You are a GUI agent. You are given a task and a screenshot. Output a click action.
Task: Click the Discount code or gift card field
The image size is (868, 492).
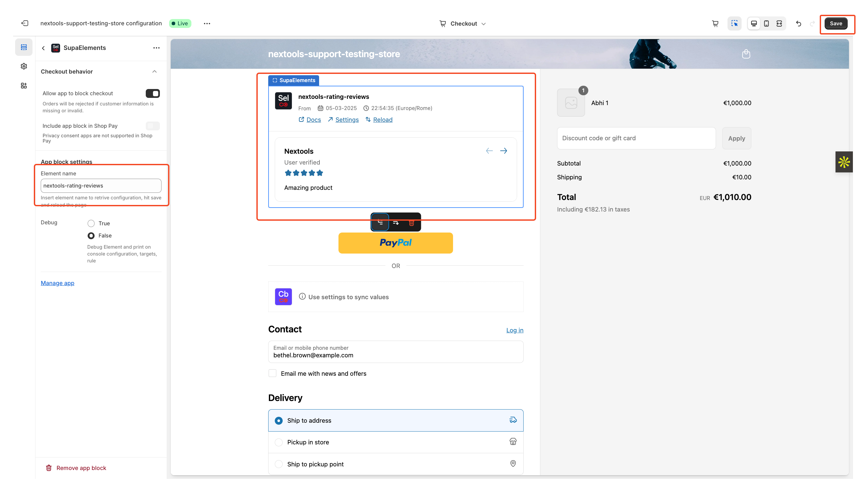click(x=636, y=138)
